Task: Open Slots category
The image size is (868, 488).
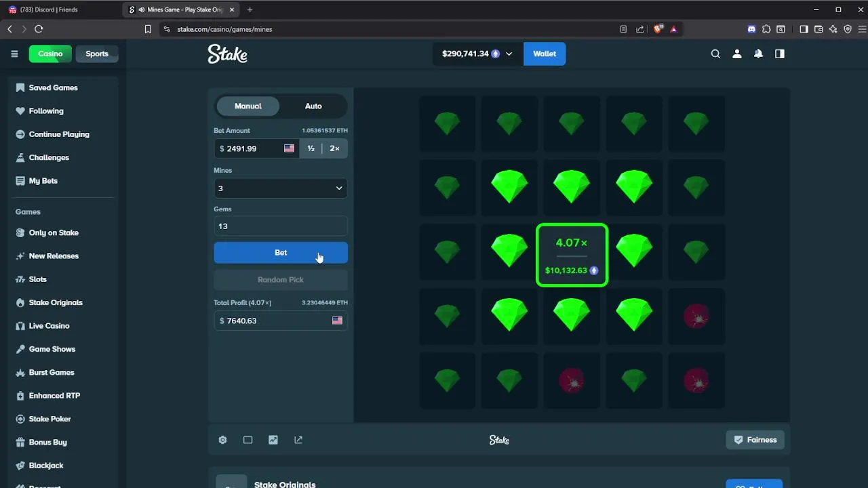Action: click(38, 279)
